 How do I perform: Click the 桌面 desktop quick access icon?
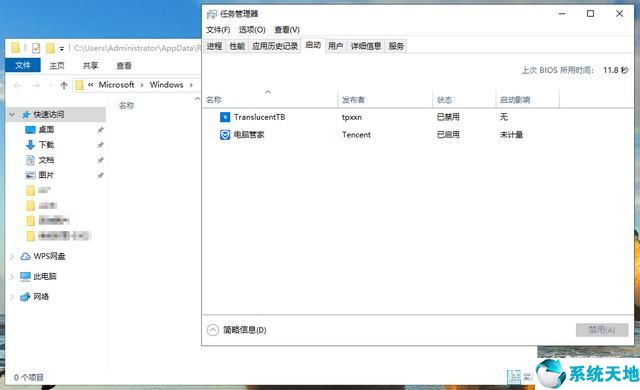[30, 130]
